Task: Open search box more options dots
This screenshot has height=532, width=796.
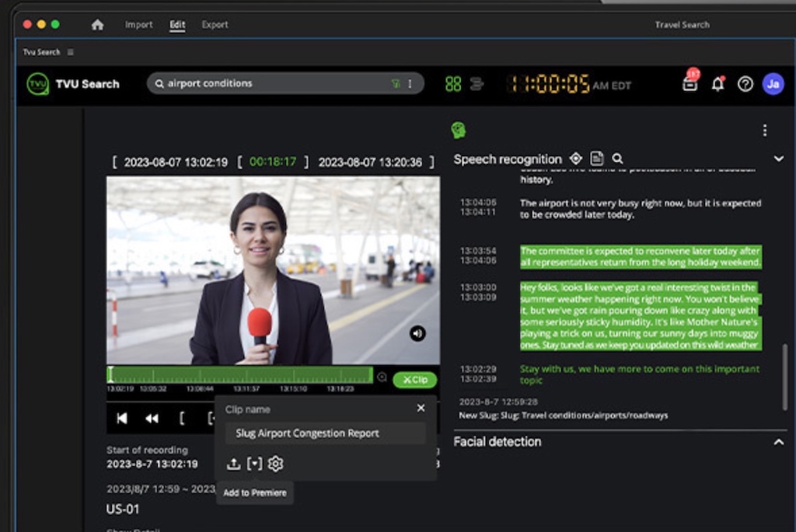Action: click(x=410, y=84)
